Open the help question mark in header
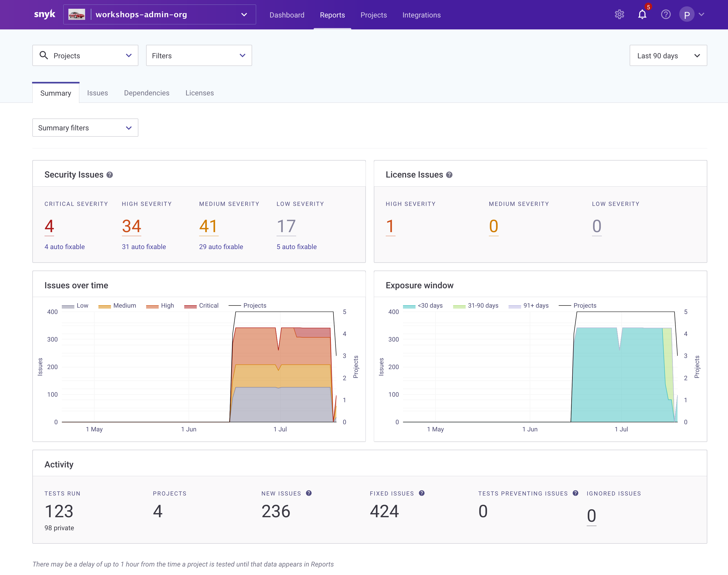Screen dimensions: 728x575 click(x=665, y=15)
